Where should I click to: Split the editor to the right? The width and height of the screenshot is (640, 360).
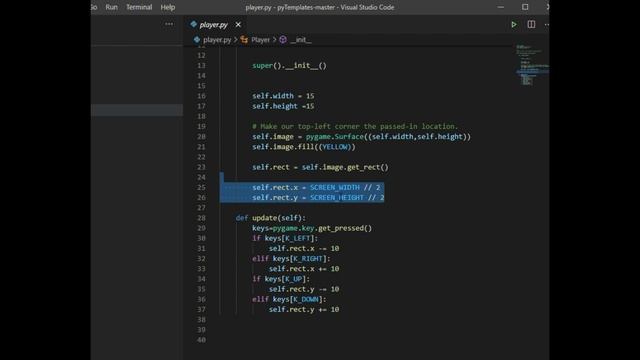[x=531, y=24]
